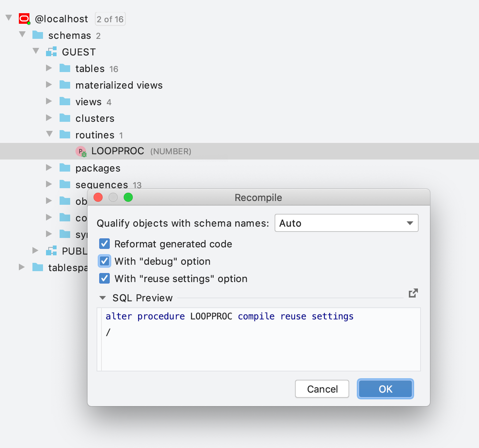Viewport: 479px width, 448px height.
Task: Collapse the routines folder node
Action: coord(49,134)
